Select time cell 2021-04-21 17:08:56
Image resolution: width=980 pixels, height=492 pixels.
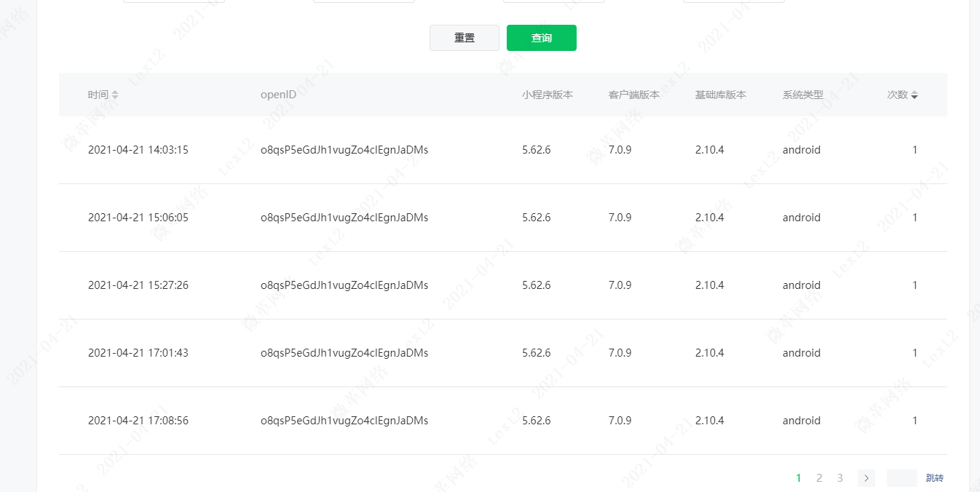tap(138, 421)
